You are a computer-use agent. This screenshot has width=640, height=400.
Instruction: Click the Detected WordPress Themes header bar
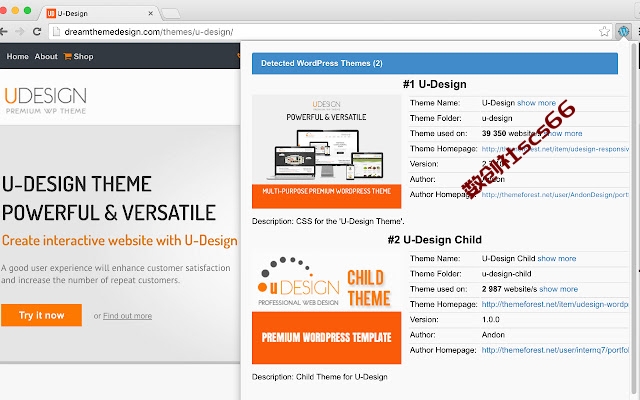[435, 63]
